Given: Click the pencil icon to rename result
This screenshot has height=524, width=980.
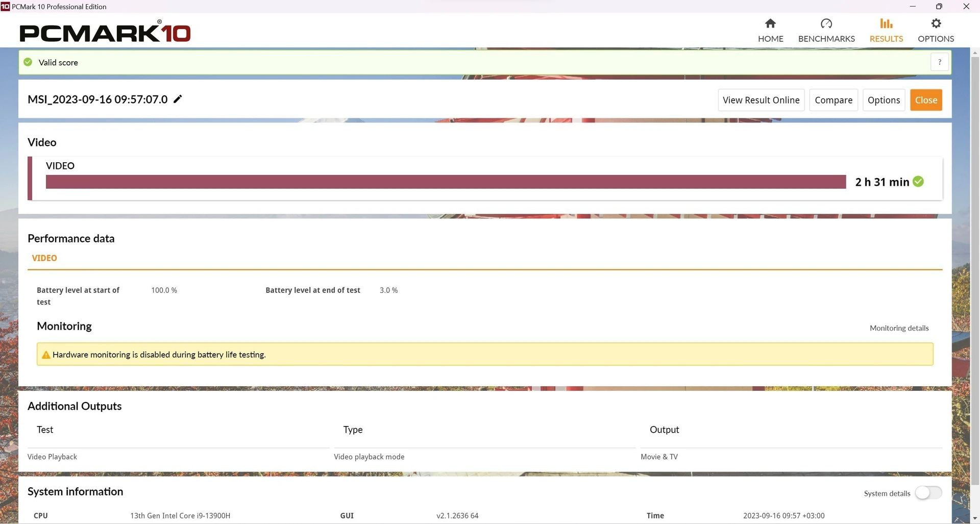Looking at the screenshot, I should click(x=178, y=99).
